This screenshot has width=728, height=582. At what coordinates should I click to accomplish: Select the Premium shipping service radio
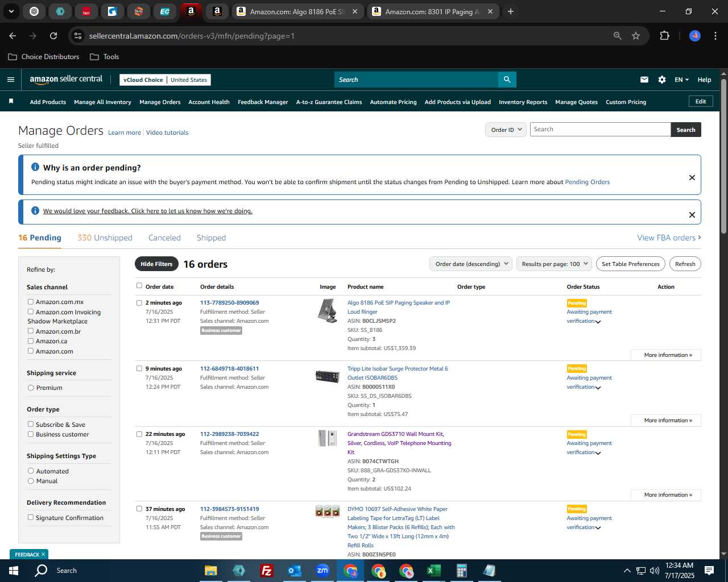click(x=31, y=388)
